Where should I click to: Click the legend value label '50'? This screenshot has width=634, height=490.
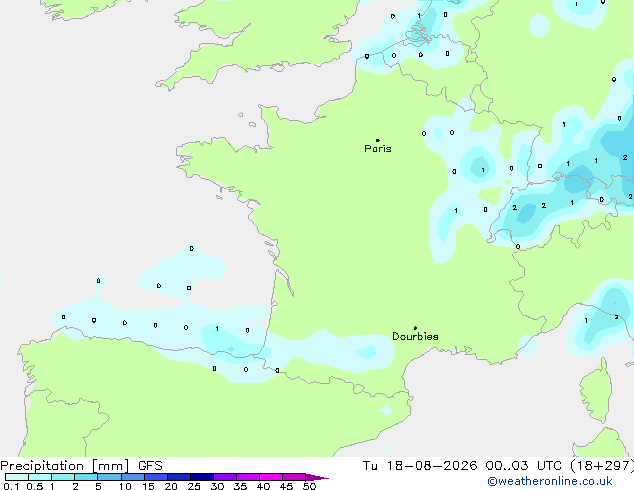[309, 486]
